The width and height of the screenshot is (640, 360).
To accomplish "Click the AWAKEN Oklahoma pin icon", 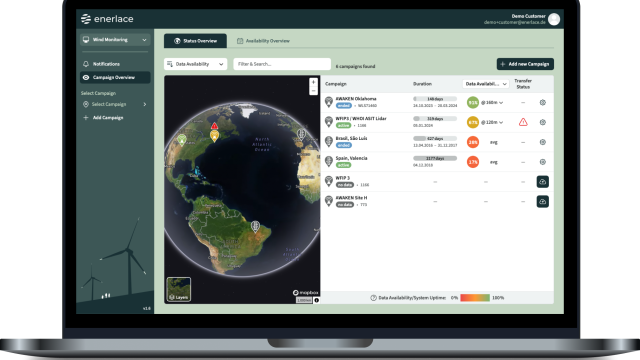I will pos(329,102).
